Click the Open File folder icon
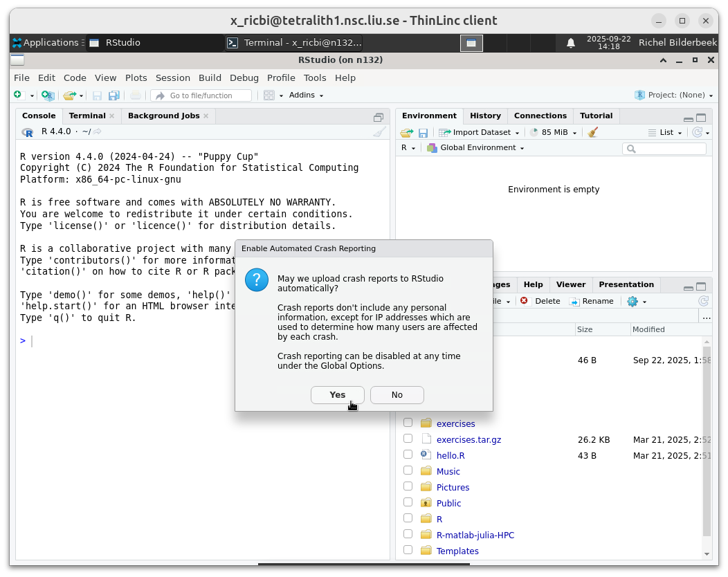The image size is (728, 577). click(69, 95)
